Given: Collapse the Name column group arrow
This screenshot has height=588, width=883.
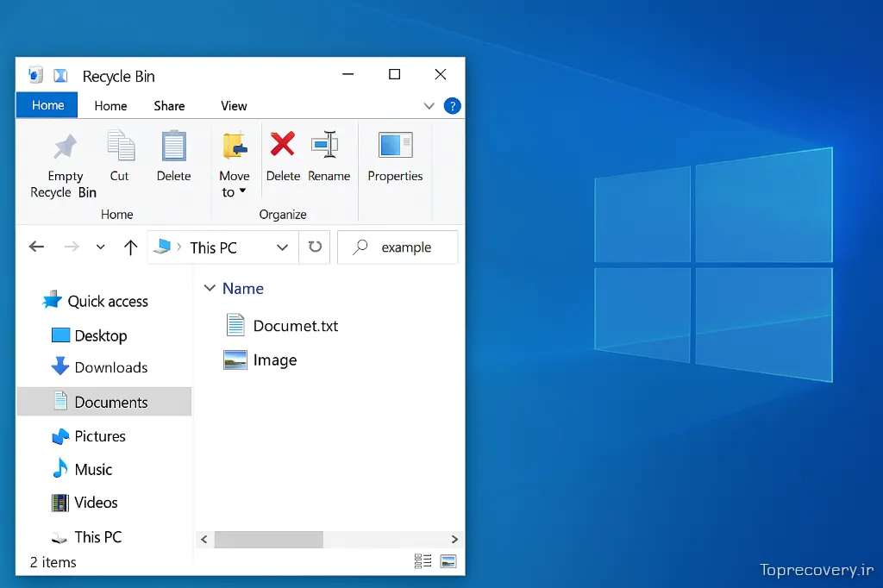Looking at the screenshot, I should coord(210,288).
